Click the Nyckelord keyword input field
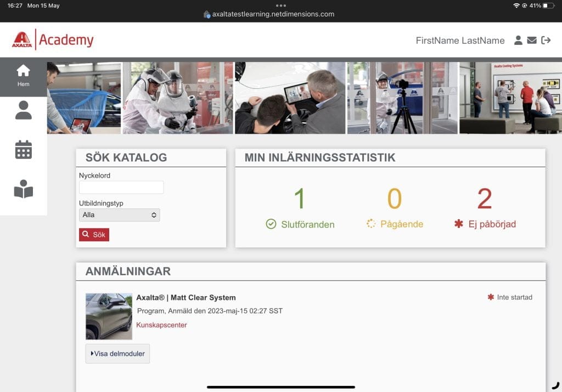 [121, 187]
